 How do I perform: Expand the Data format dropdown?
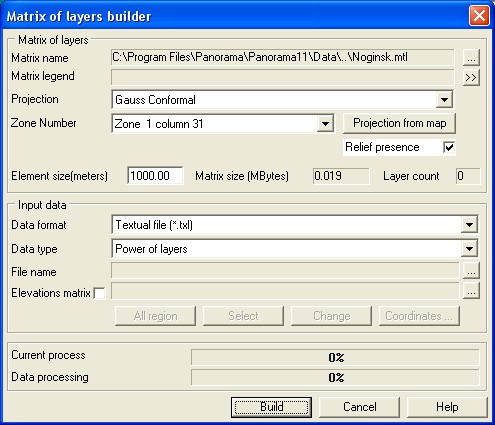click(x=469, y=225)
